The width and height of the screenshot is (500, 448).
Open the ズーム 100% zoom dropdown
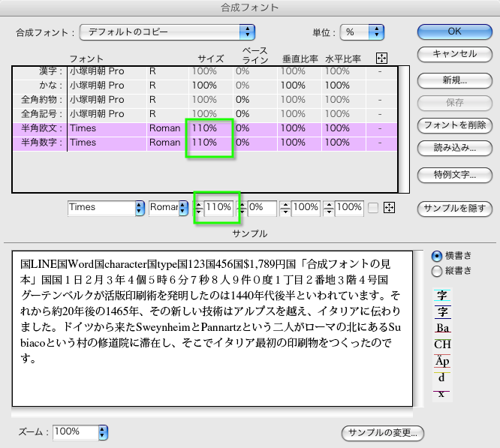(80, 432)
